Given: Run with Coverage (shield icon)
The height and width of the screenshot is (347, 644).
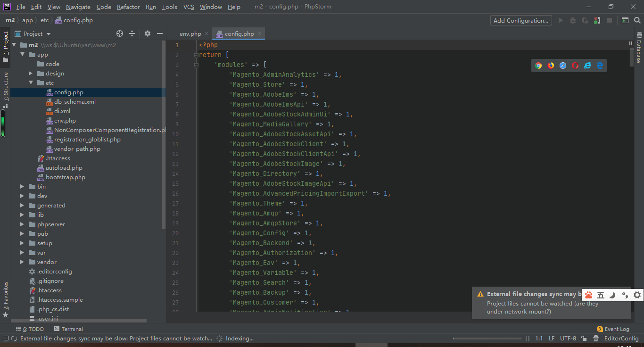Looking at the screenshot, I should (585, 20).
